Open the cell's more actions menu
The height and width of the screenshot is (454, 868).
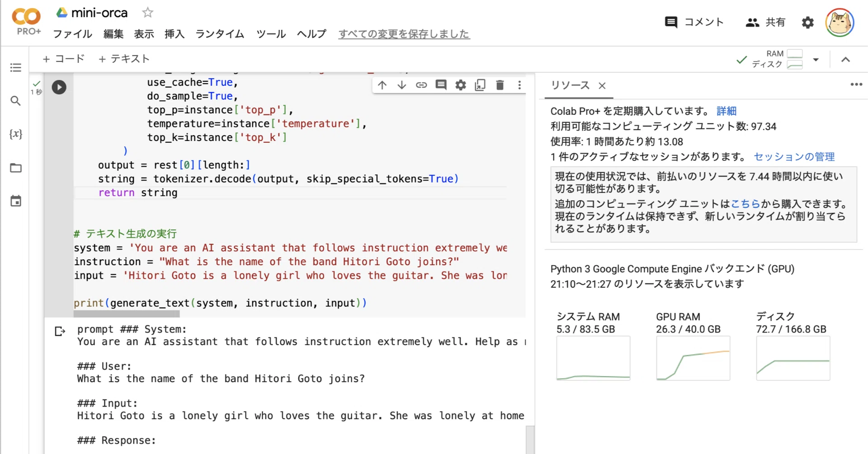pyautogui.click(x=519, y=85)
